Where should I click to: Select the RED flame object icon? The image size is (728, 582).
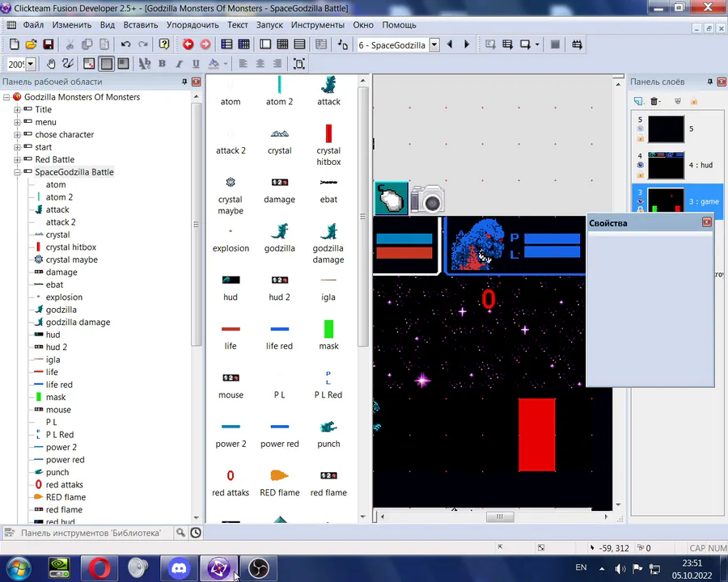[x=280, y=475]
